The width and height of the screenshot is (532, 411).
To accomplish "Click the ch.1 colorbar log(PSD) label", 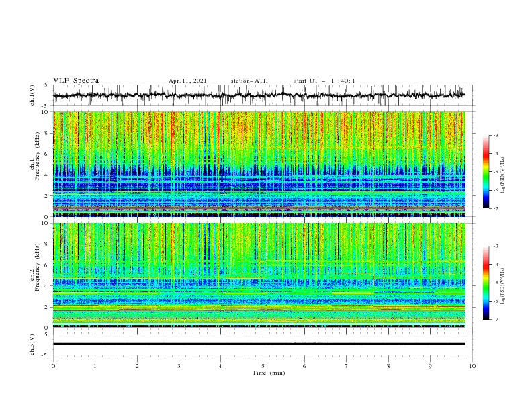I will coord(503,175).
